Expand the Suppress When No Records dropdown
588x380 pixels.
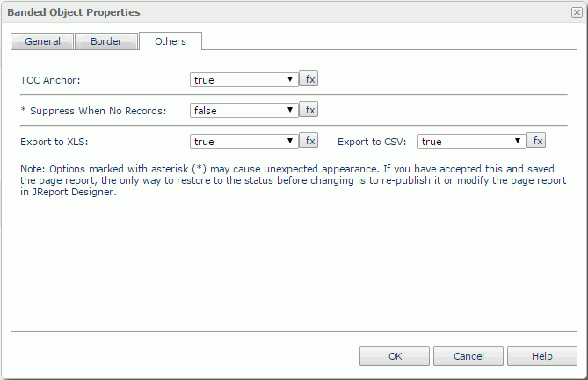[244, 110]
